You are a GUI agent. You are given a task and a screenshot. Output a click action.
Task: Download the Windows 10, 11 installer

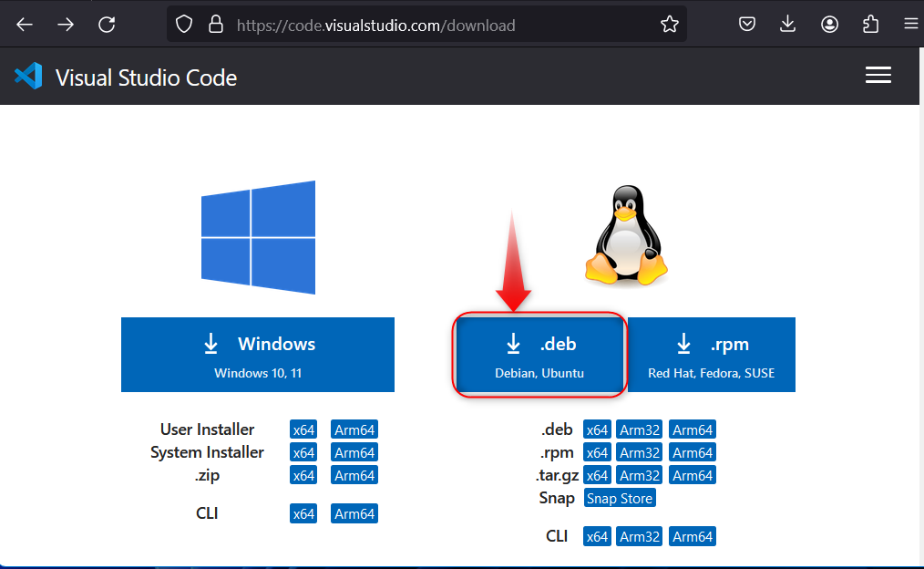(x=258, y=355)
